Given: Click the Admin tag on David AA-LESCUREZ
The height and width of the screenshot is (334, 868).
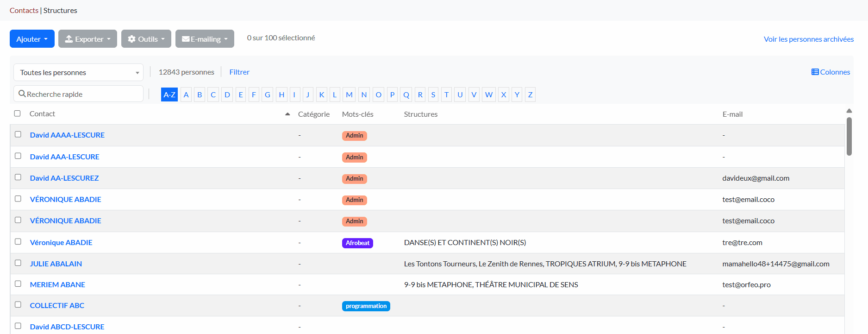Looking at the screenshot, I should click(354, 179).
